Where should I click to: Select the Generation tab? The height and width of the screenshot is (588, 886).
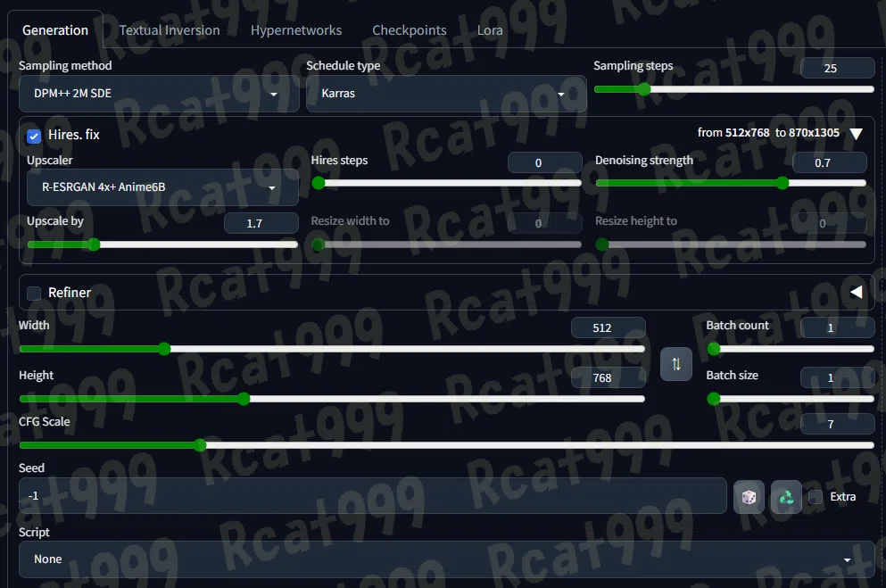(55, 30)
